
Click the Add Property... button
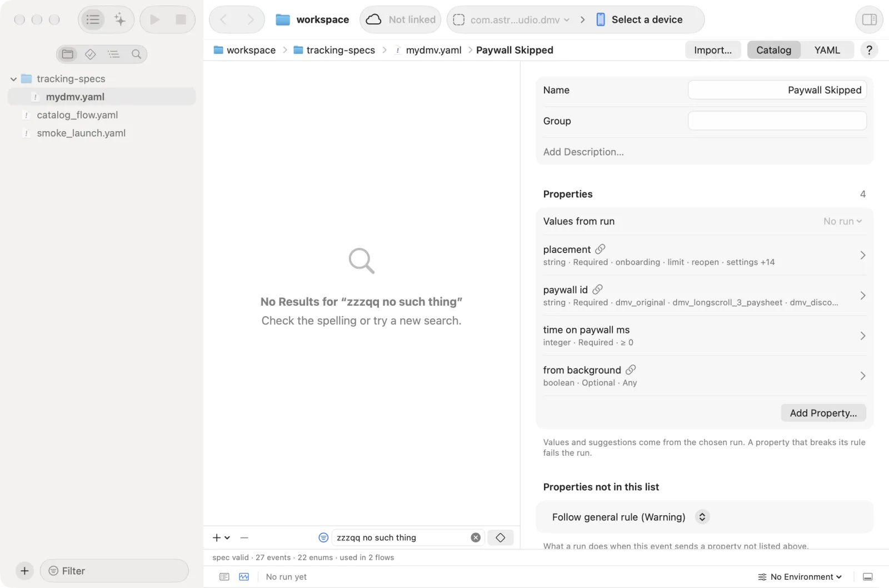coord(823,413)
